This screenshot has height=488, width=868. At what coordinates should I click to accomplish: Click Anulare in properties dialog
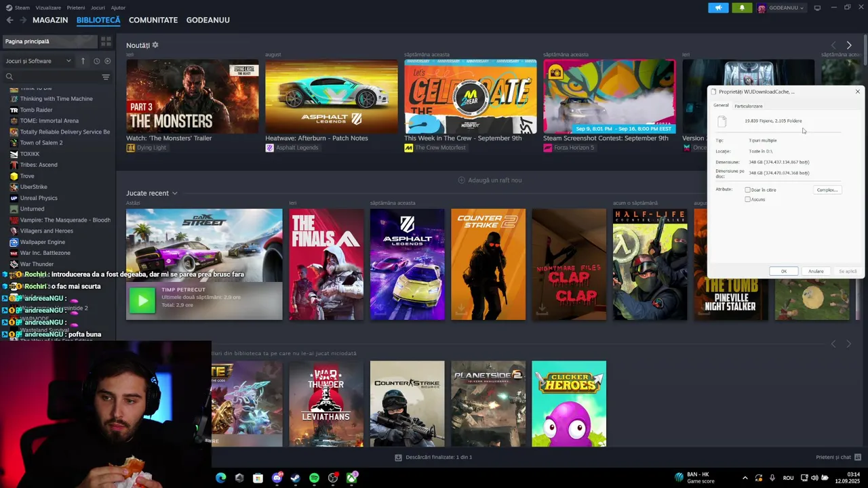(x=816, y=271)
